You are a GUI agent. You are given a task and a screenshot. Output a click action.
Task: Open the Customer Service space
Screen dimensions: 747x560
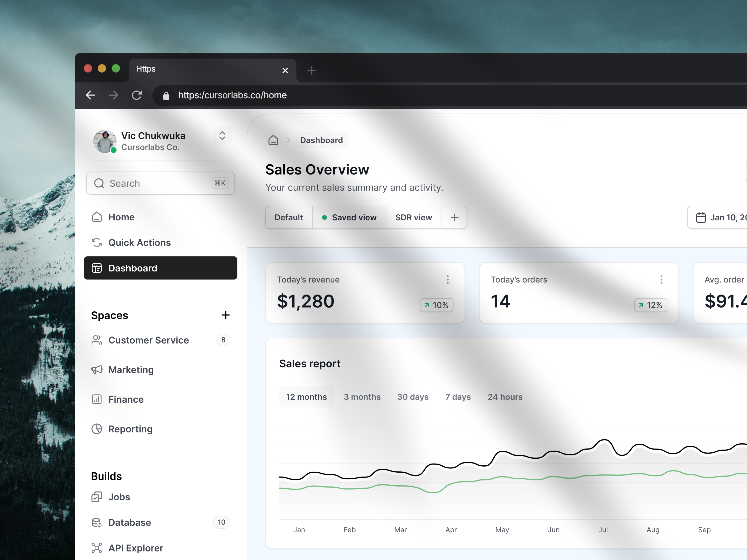point(149,340)
